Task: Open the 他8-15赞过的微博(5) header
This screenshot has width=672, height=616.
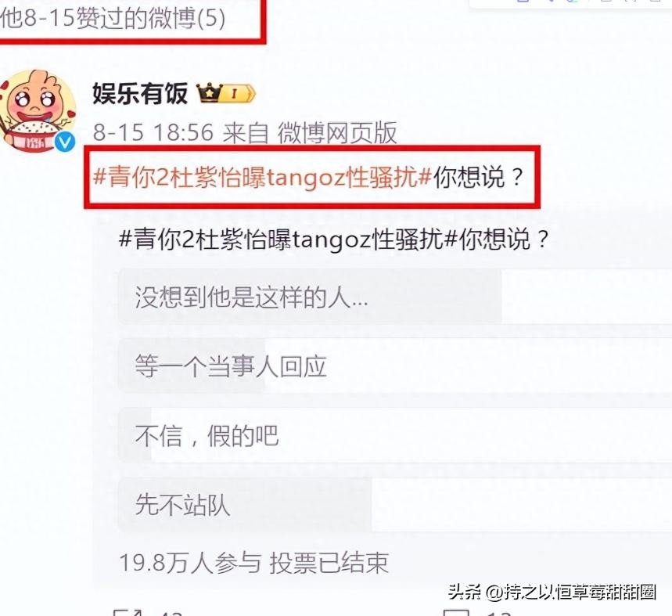Action: pos(113,19)
